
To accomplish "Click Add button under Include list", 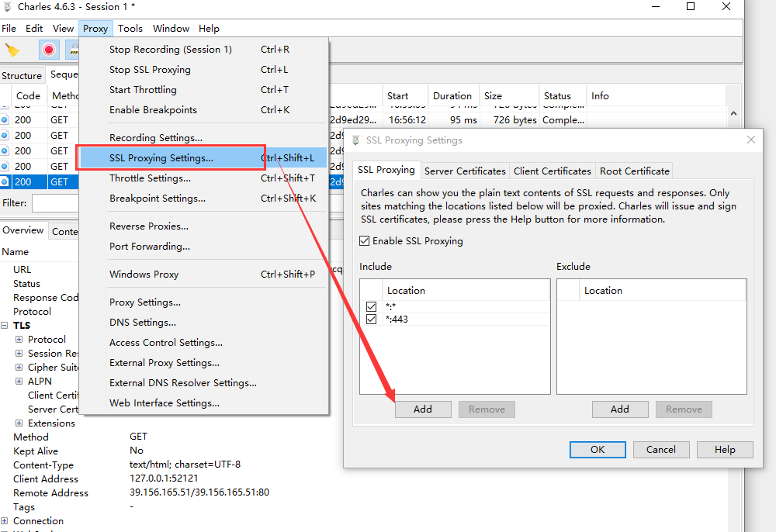I will tap(423, 409).
